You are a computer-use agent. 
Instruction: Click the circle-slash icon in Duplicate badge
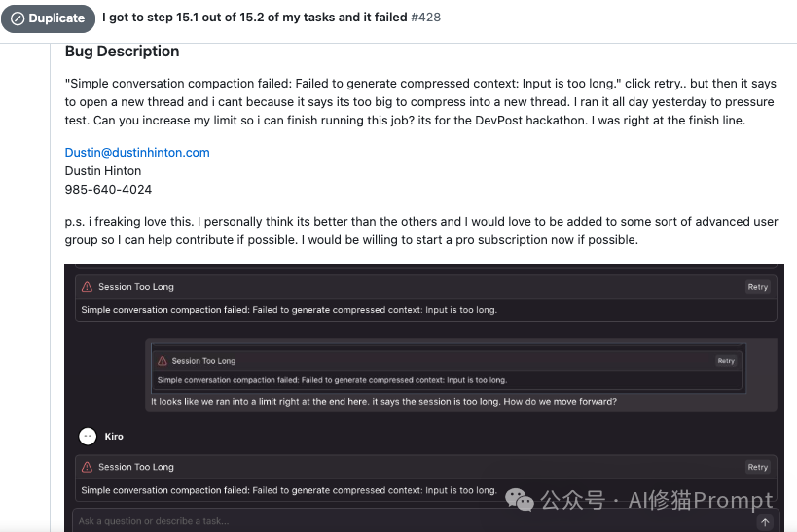(x=18, y=18)
